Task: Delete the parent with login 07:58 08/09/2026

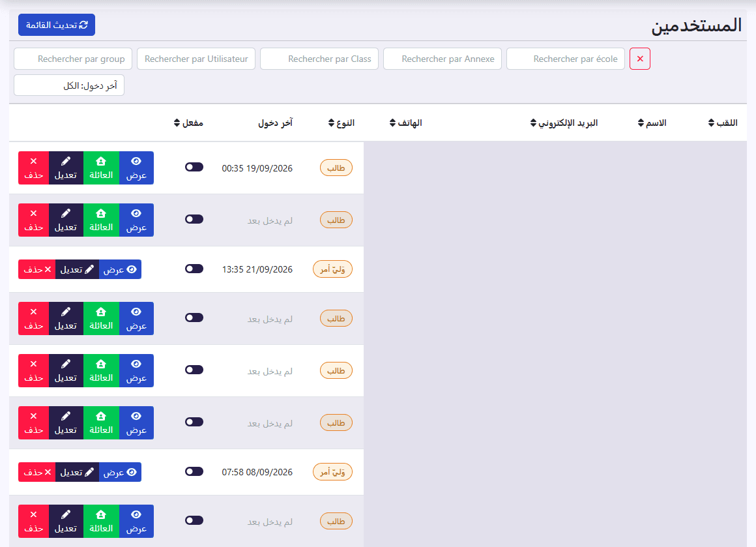Action: pos(37,472)
